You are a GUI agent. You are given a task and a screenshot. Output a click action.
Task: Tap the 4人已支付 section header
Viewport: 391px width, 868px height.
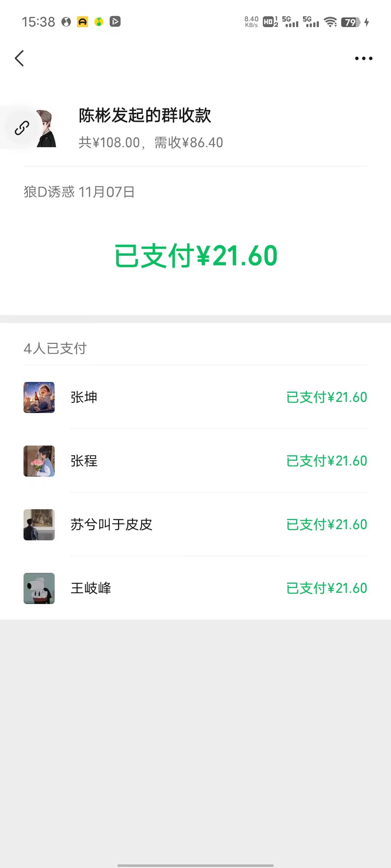tap(55, 349)
